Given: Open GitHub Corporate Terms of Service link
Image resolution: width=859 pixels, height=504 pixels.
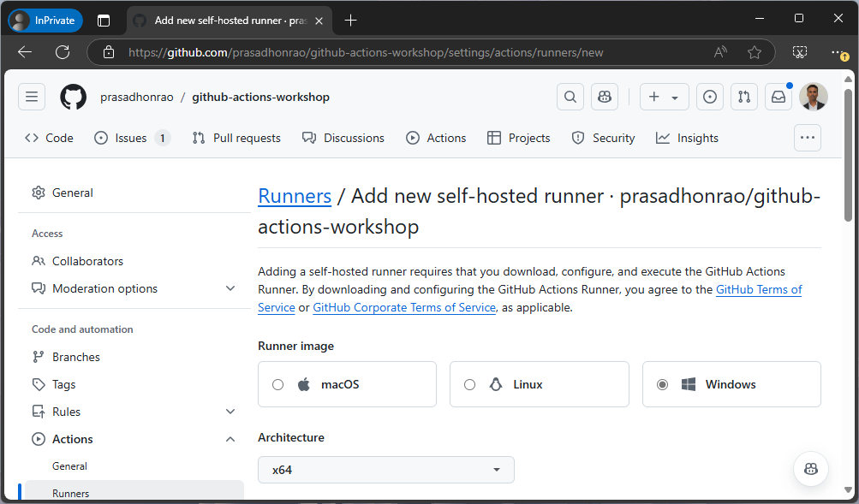Looking at the screenshot, I should pyautogui.click(x=404, y=307).
